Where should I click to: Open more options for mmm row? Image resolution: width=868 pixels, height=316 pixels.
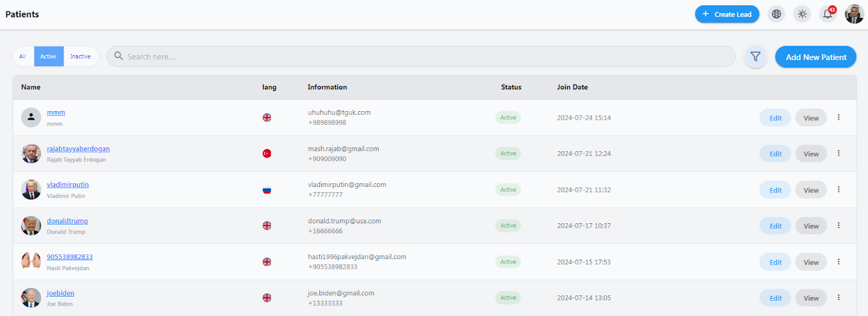coord(839,117)
